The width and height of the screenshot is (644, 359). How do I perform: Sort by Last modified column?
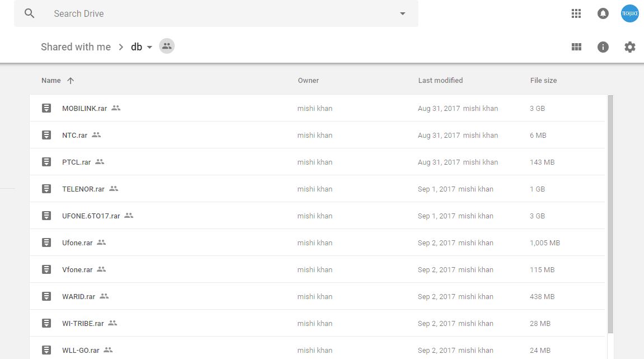(x=440, y=81)
